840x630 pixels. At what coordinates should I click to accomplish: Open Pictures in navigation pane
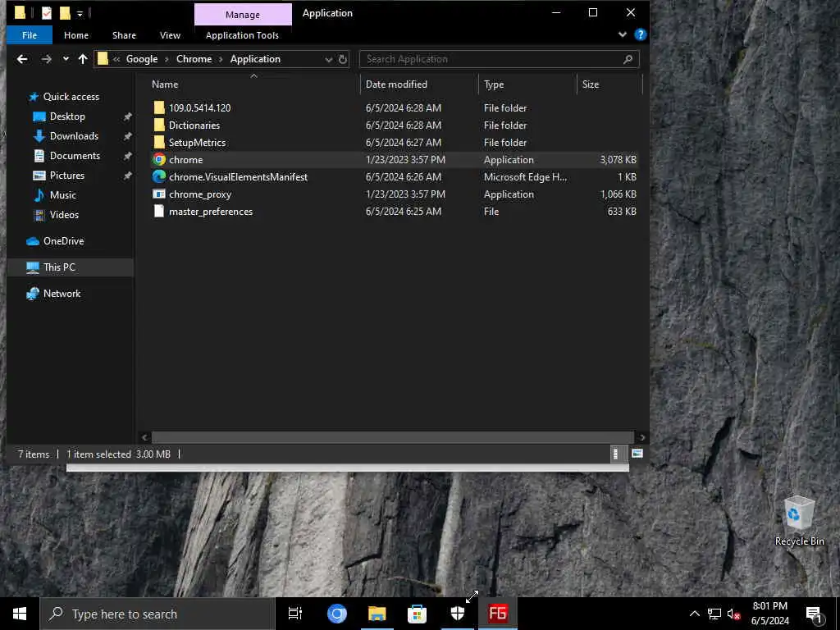click(67, 176)
